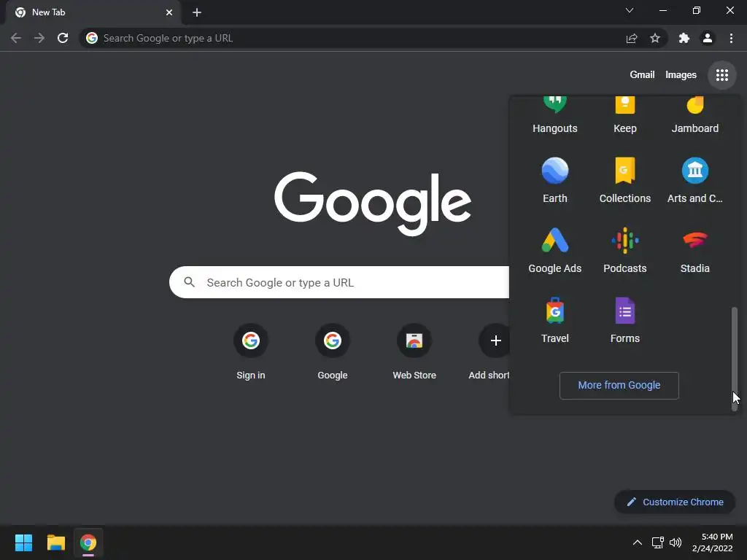The width and height of the screenshot is (747, 560).
Task: Click the Google search box on page
Action: [x=339, y=282]
